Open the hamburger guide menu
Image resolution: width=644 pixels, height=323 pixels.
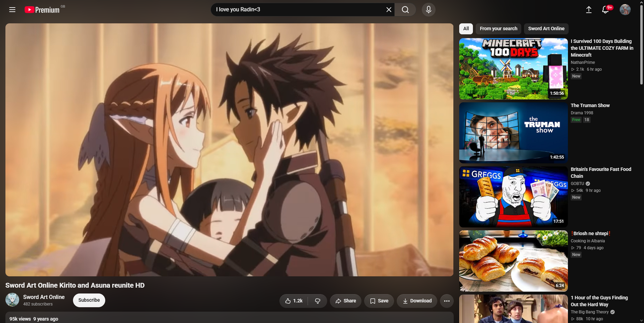point(12,10)
